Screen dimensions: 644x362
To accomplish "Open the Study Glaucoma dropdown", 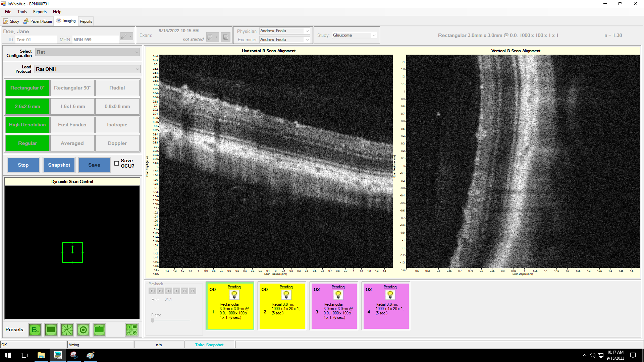I will tap(374, 35).
